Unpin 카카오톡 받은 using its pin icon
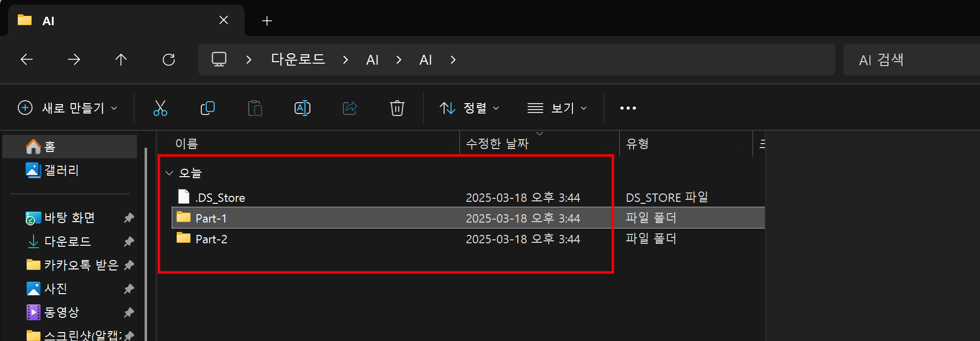Viewport: 980px width, 341px height. (x=129, y=265)
